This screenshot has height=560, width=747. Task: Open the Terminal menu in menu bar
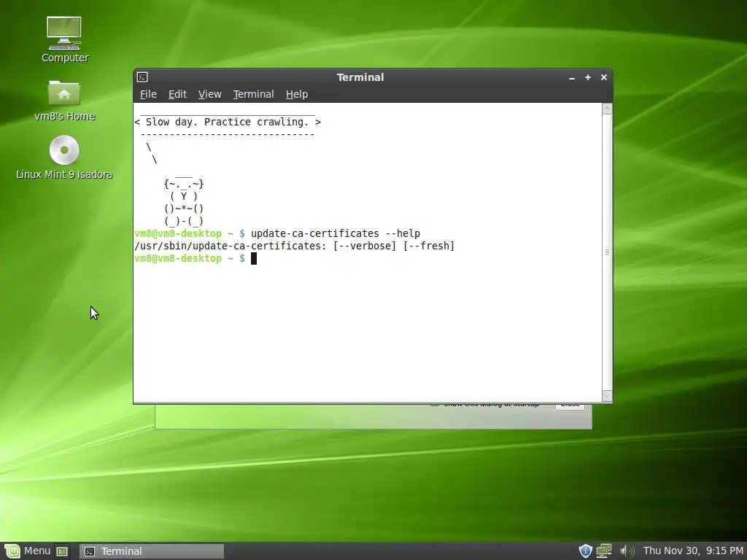[253, 94]
